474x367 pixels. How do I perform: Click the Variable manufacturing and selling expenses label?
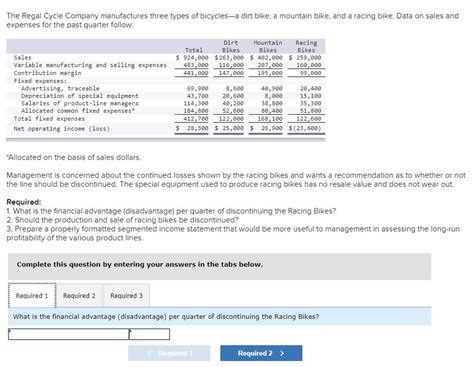pos(90,65)
